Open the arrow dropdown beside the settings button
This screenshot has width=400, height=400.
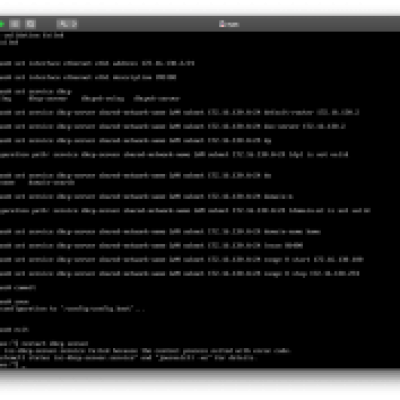click(x=74, y=24)
